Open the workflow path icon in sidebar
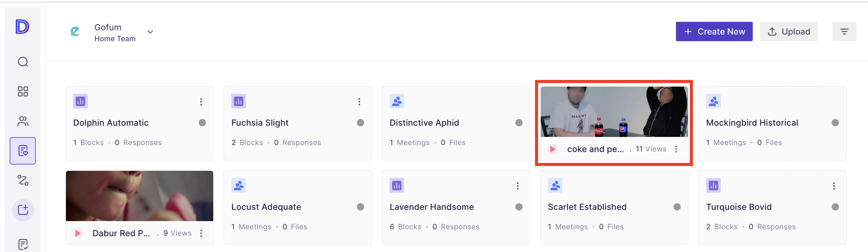This screenshot has height=252, width=868. (x=23, y=180)
